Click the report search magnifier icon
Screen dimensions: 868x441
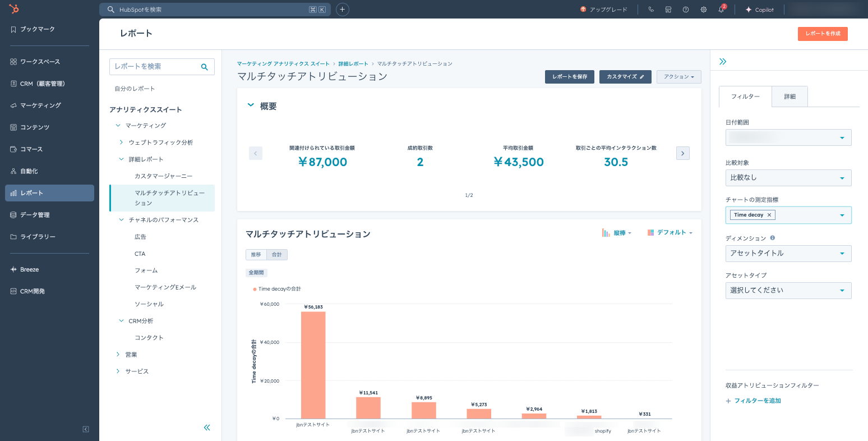[x=205, y=67]
